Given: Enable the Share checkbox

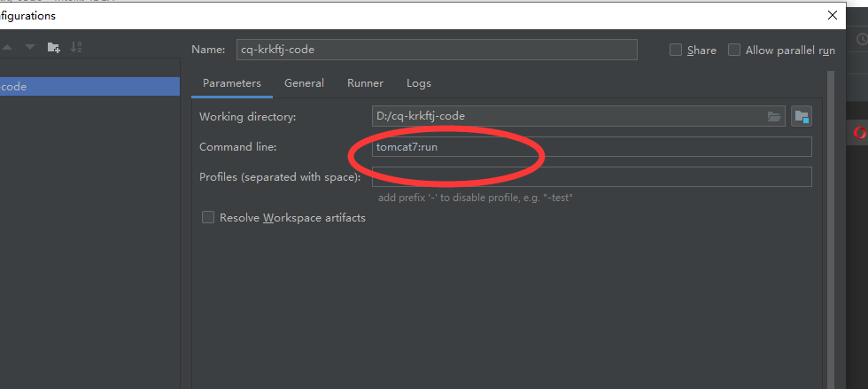Looking at the screenshot, I should tap(675, 50).
